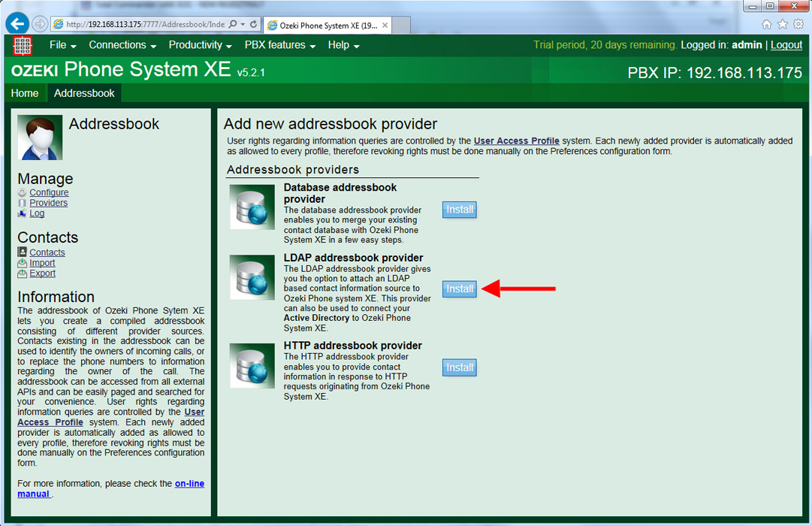Click the Logout link

(786, 45)
